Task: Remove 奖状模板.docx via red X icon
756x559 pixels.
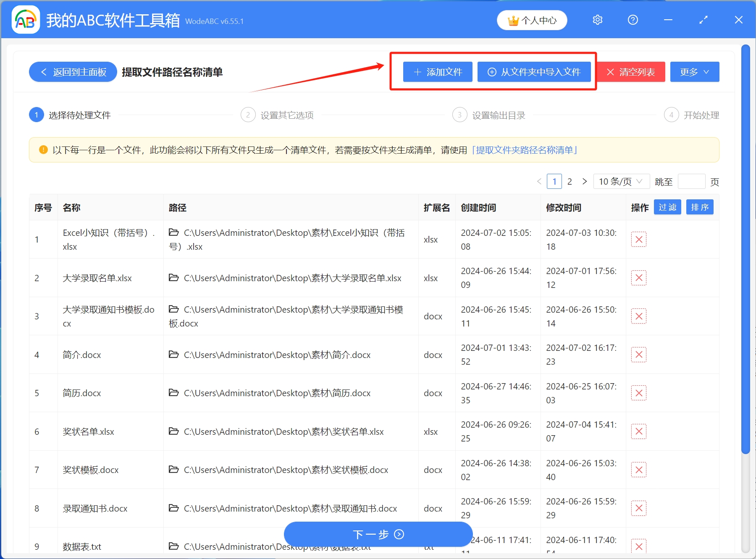Action: 638,470
